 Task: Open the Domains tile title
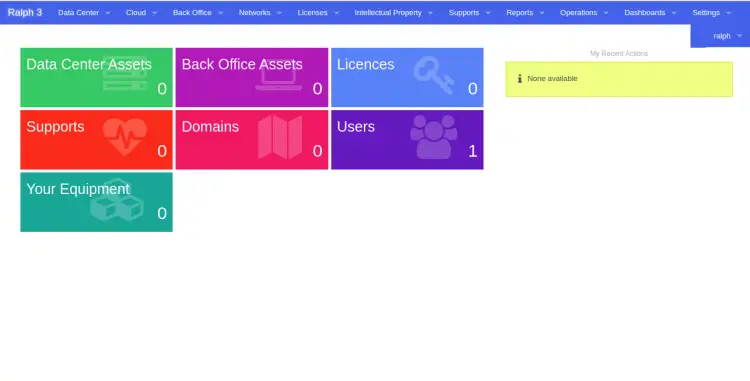click(210, 127)
